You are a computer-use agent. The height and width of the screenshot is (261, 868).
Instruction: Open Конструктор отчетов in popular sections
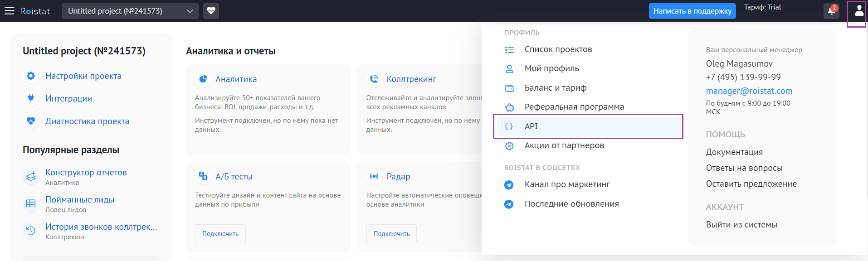[x=86, y=173]
